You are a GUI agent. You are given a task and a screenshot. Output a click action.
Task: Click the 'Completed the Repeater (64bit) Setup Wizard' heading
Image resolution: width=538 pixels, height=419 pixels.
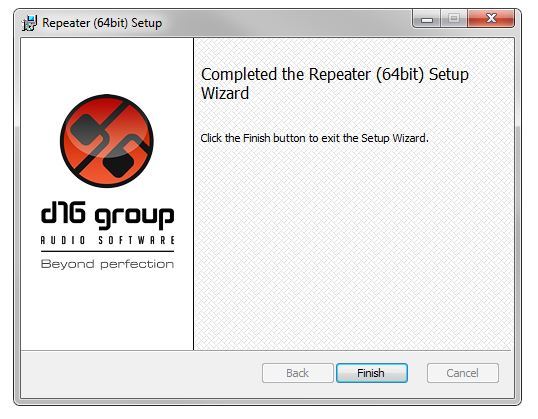[335, 84]
